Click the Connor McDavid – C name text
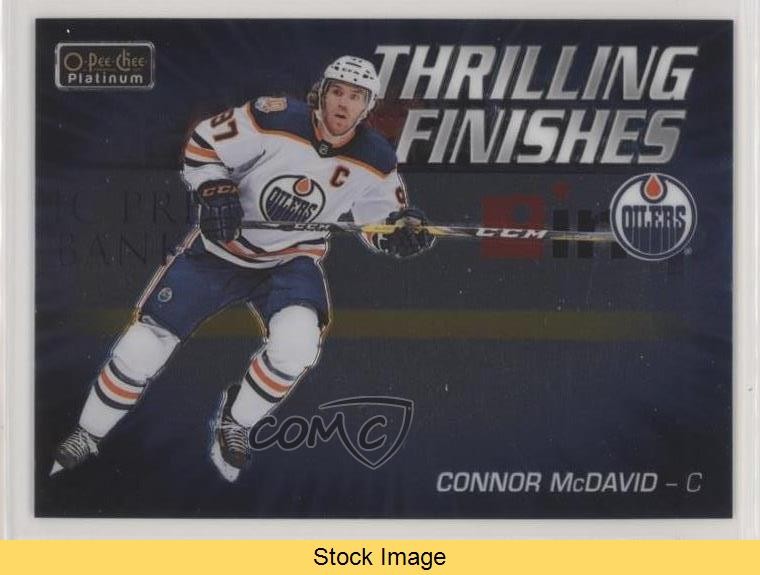Screen dimensions: 760x575 click(x=569, y=483)
